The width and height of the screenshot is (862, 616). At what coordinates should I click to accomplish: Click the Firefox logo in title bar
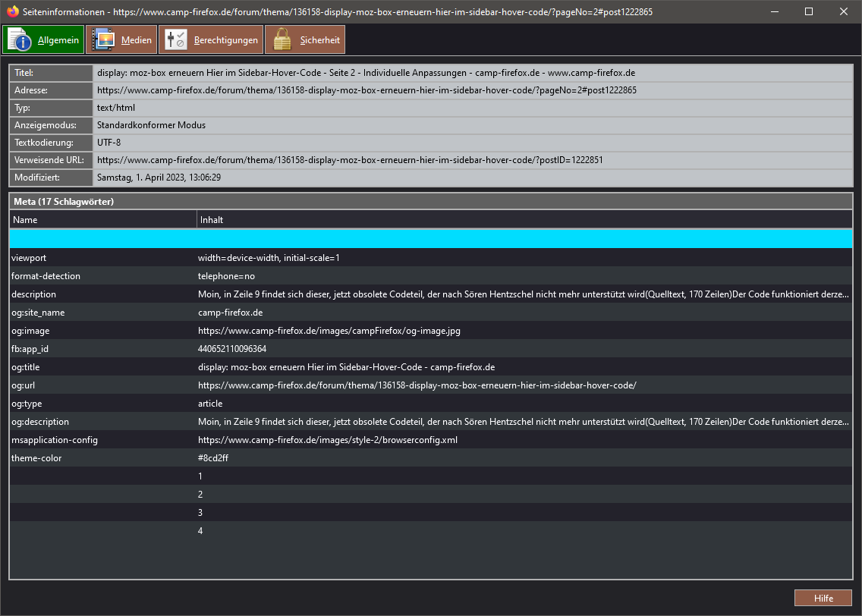coord(12,11)
